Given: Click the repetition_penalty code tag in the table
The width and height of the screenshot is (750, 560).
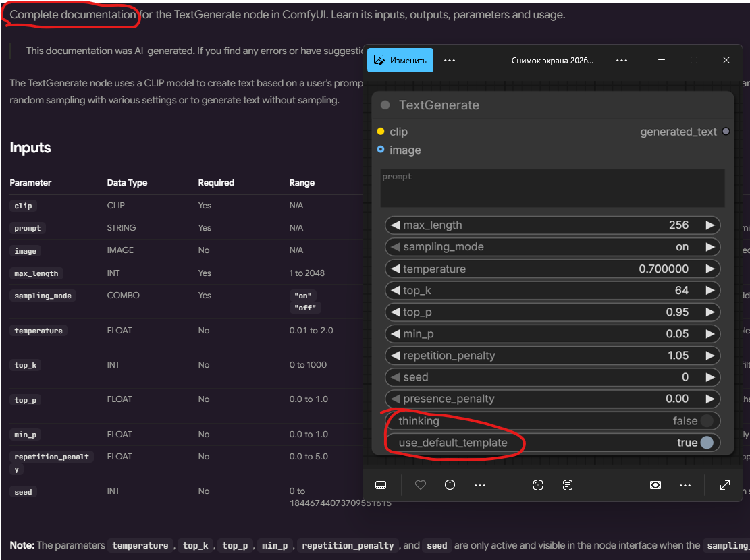Looking at the screenshot, I should click(52, 463).
